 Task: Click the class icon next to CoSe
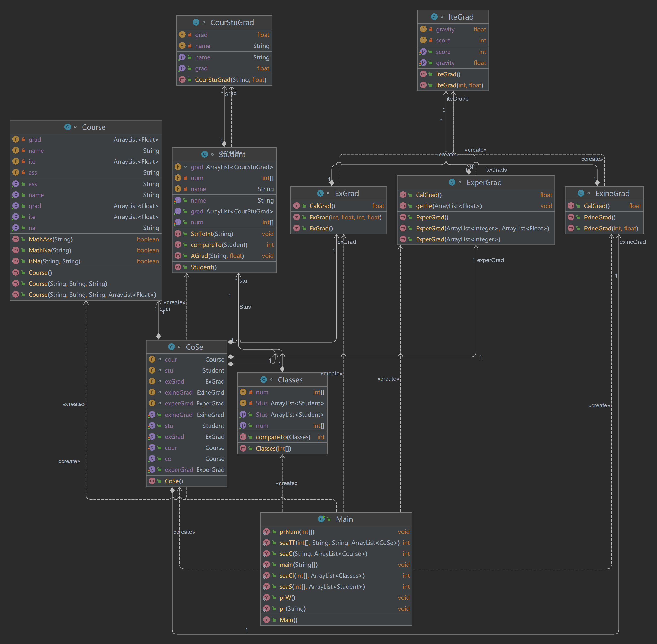coord(172,347)
